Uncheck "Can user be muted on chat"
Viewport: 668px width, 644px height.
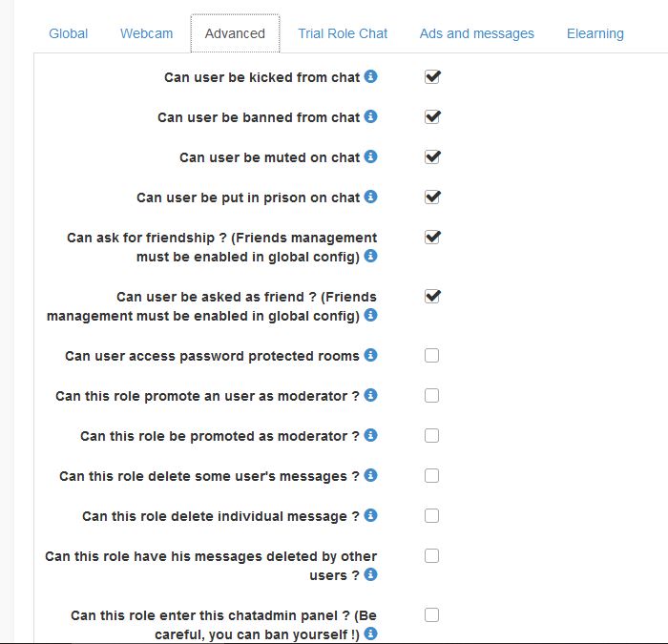(x=432, y=157)
